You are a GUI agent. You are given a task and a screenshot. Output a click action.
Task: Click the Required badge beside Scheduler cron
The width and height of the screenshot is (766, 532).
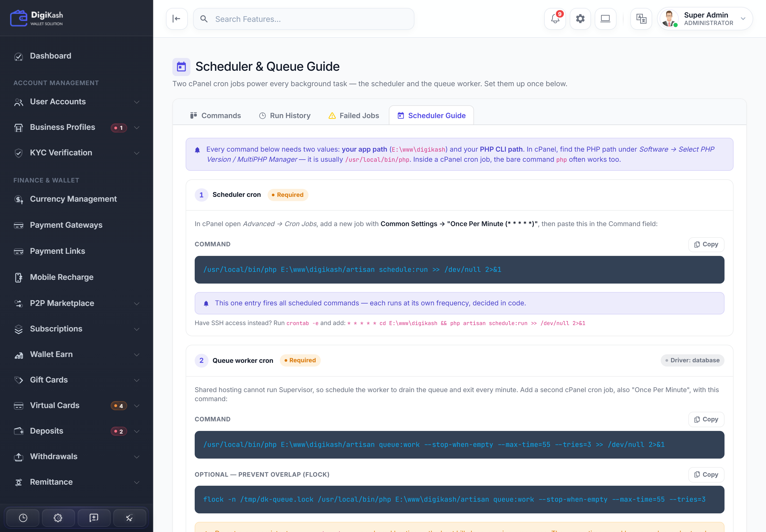point(288,195)
